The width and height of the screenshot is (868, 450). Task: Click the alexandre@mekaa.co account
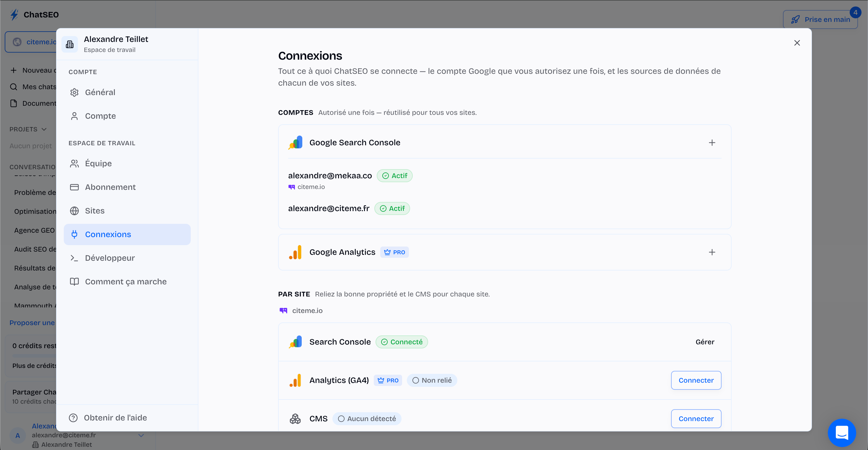tap(330, 176)
